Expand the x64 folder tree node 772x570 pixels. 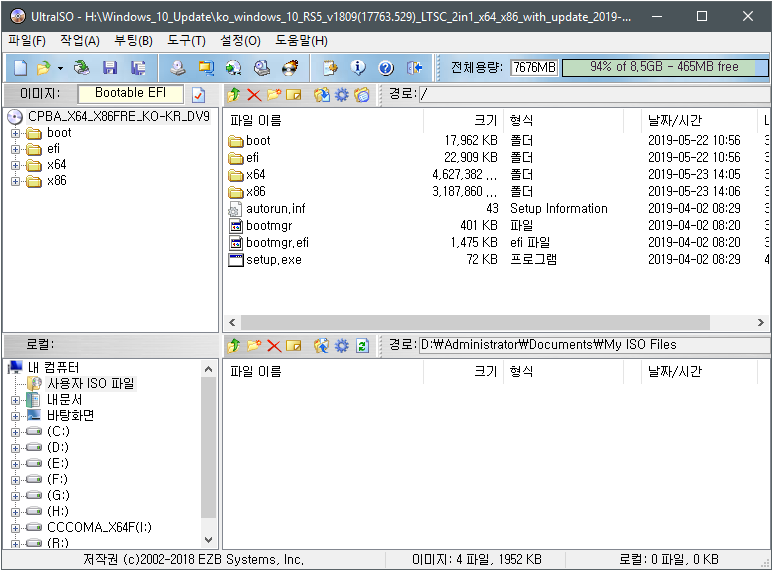click(x=15, y=165)
